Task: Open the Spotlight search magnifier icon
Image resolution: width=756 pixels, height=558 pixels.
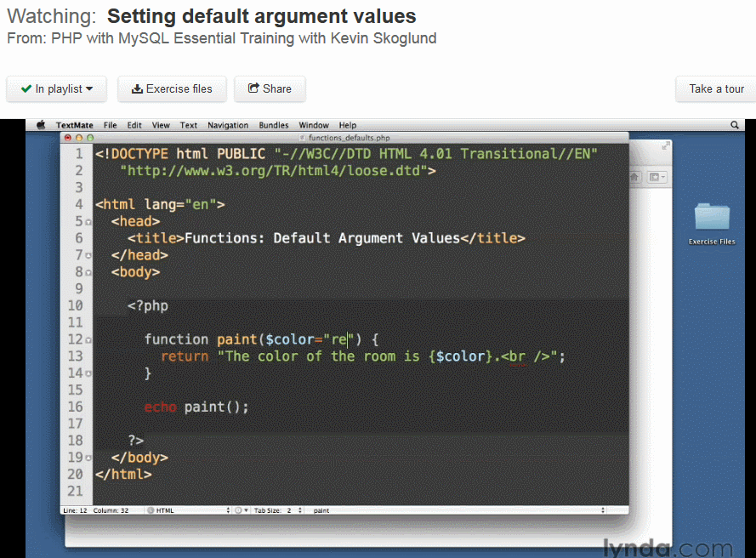Action: point(734,125)
